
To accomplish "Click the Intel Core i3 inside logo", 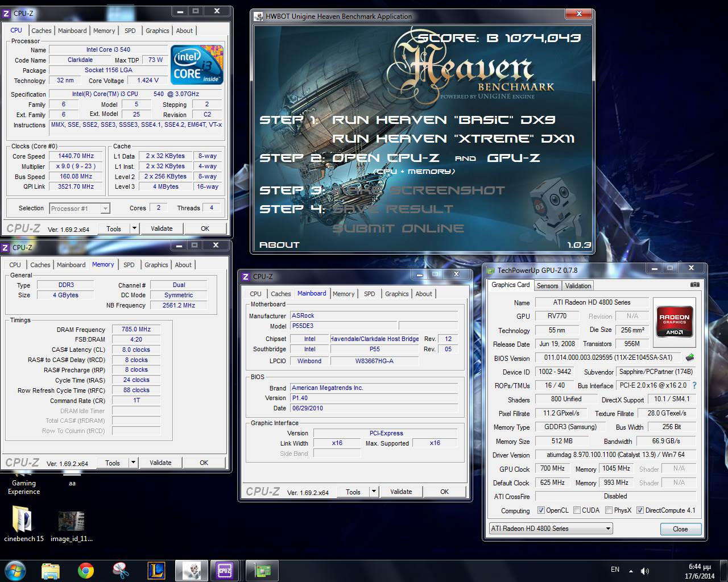I will 197,65.
